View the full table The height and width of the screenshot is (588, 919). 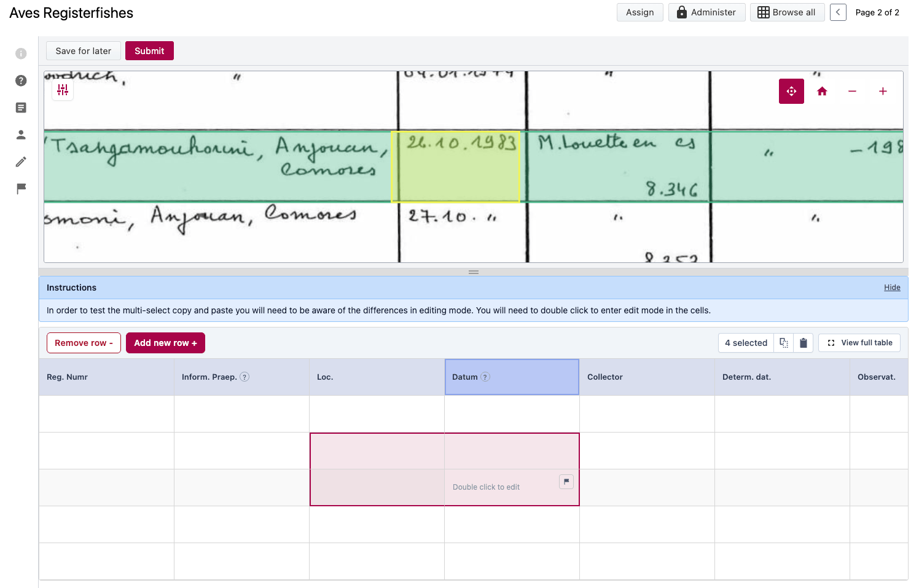coord(859,343)
